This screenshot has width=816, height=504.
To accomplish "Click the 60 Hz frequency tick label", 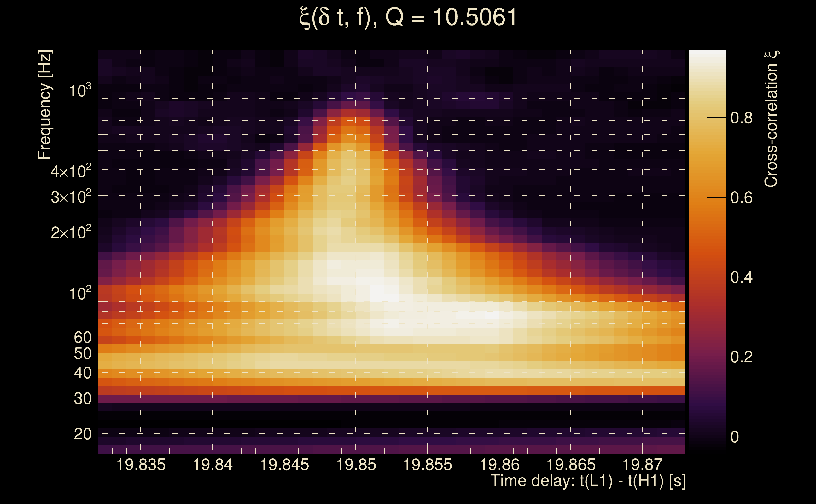I will click(x=82, y=337).
